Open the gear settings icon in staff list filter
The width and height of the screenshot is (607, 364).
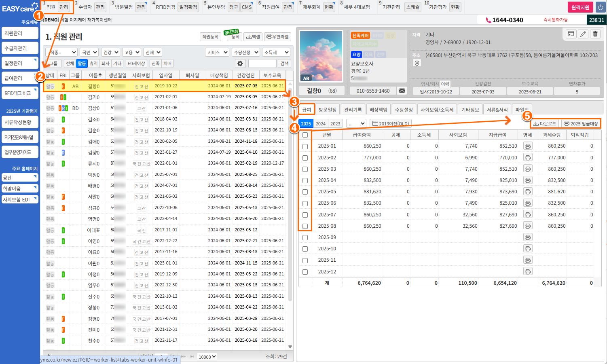click(x=240, y=63)
